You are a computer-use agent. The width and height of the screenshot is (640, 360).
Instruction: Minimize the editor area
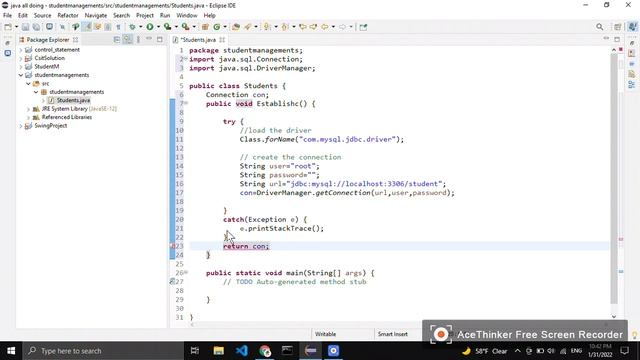[606, 39]
